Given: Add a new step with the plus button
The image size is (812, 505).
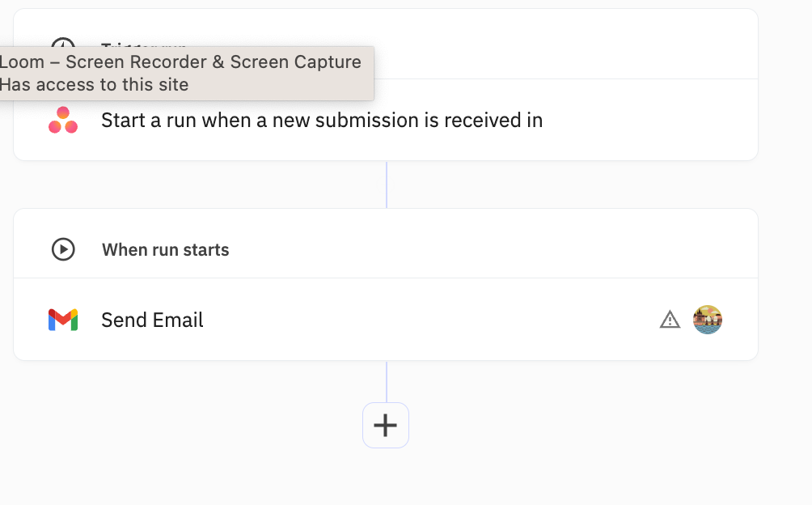Looking at the screenshot, I should (x=386, y=425).
